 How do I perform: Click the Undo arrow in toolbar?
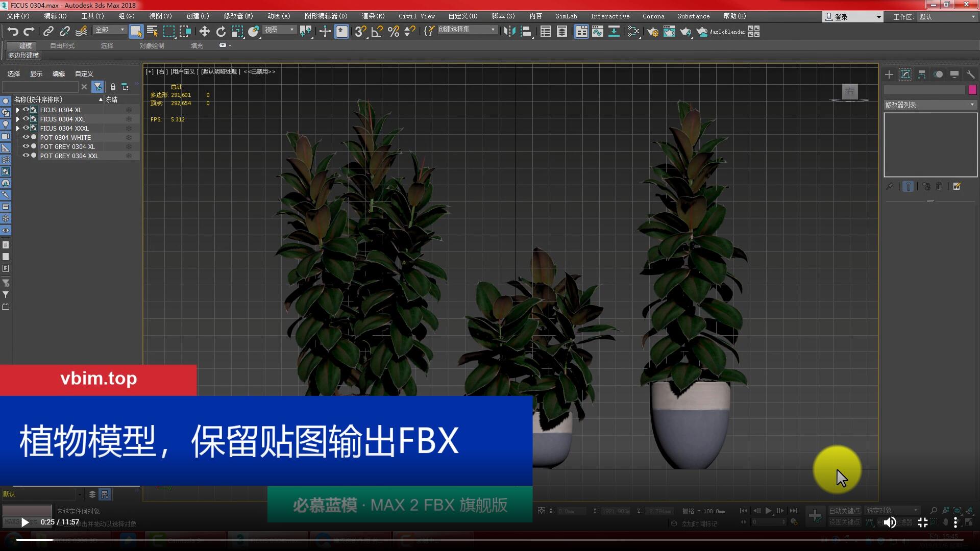[x=13, y=32]
